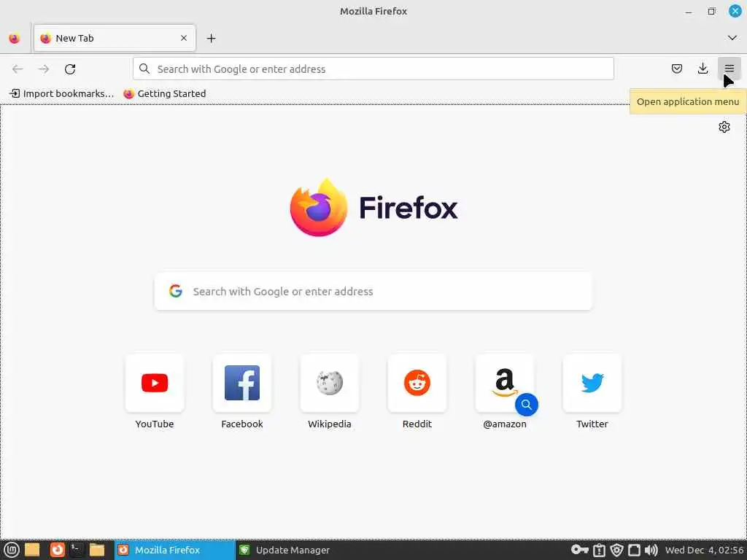The image size is (747, 560).
Task: Launch Firefox from taskbar launcher
Action: (x=57, y=550)
